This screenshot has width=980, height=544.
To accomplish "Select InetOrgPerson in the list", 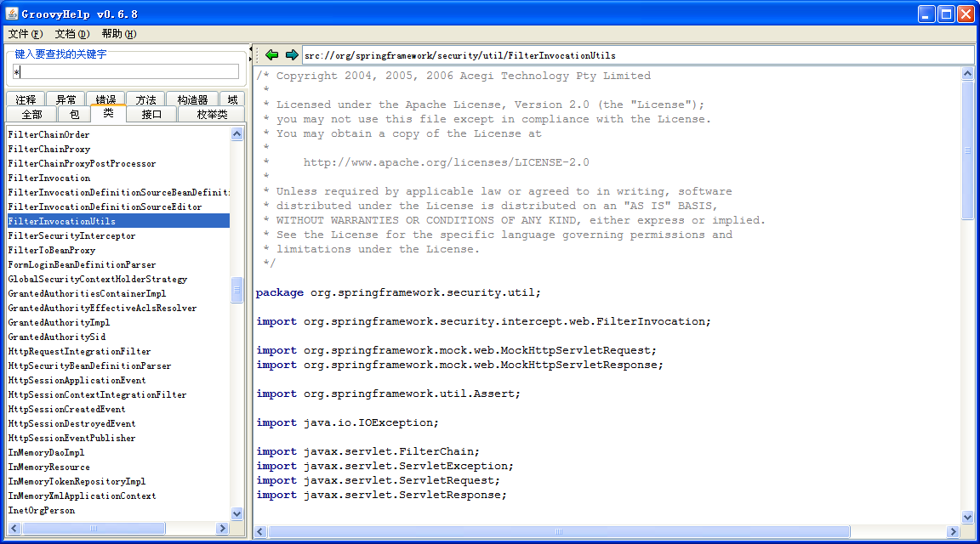I will 118,510.
